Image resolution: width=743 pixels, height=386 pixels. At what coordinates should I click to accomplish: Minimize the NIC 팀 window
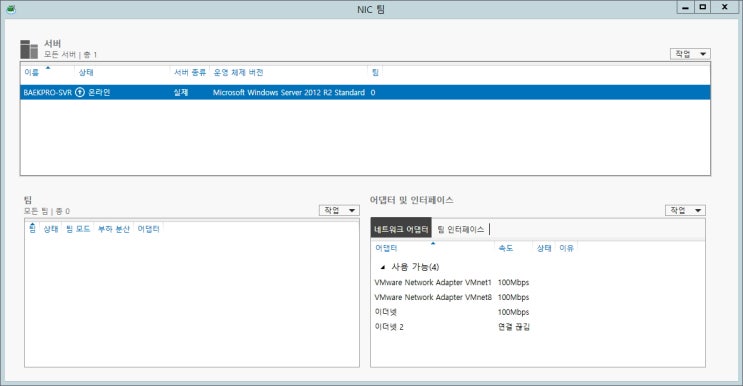point(685,7)
